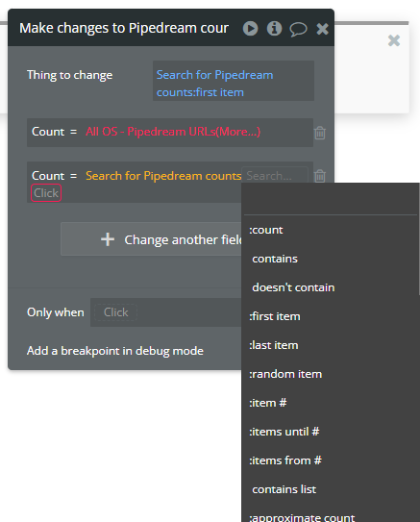Delete the first Count field with trash icon
This screenshot has height=522, width=420.
point(320,133)
